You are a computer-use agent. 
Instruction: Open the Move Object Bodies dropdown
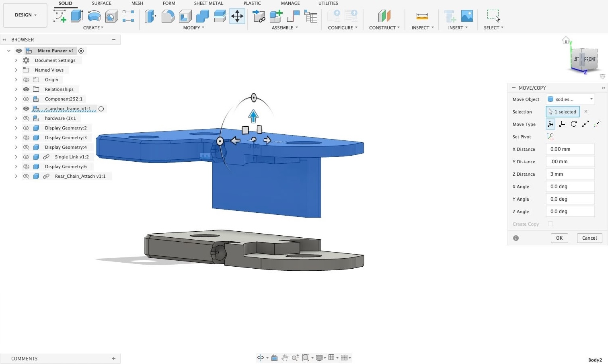point(570,99)
